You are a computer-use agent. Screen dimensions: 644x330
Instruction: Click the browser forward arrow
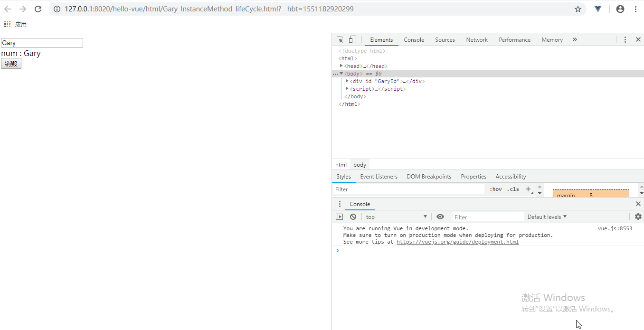(x=23, y=9)
